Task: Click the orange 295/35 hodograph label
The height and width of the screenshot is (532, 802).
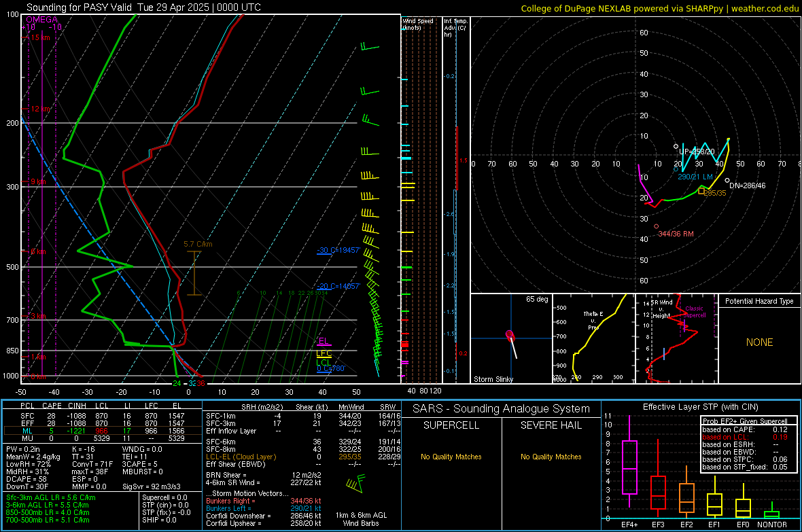Action: [715, 193]
